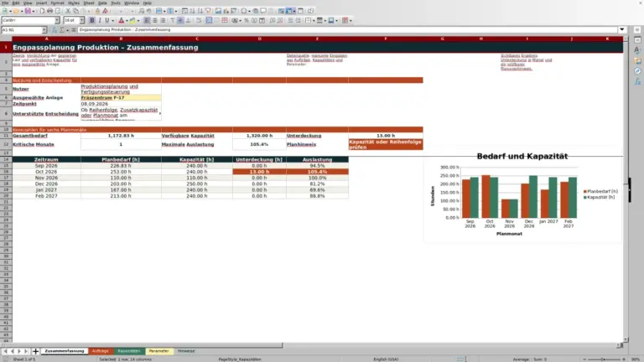Open sidebar Properties panel icon
Viewport: 644px width, 362px height.
[637, 40]
